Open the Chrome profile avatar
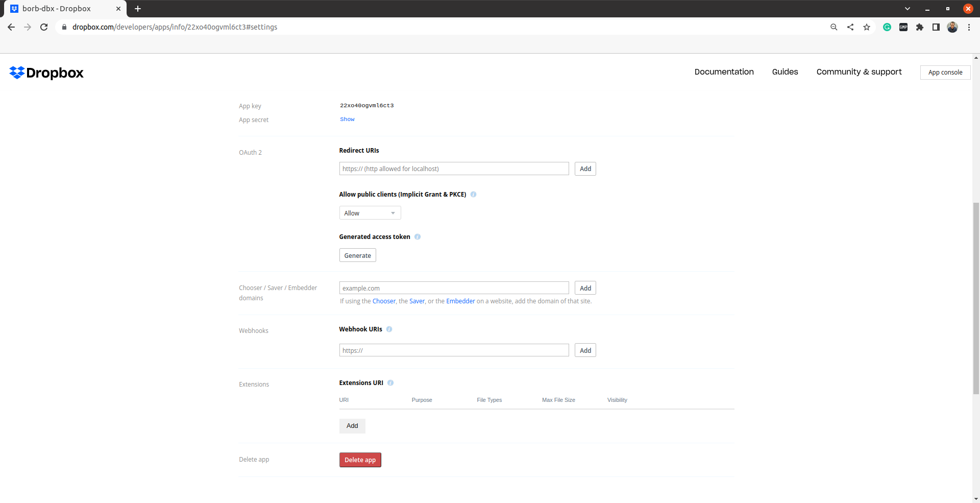This screenshot has width=980, height=503. tap(952, 27)
